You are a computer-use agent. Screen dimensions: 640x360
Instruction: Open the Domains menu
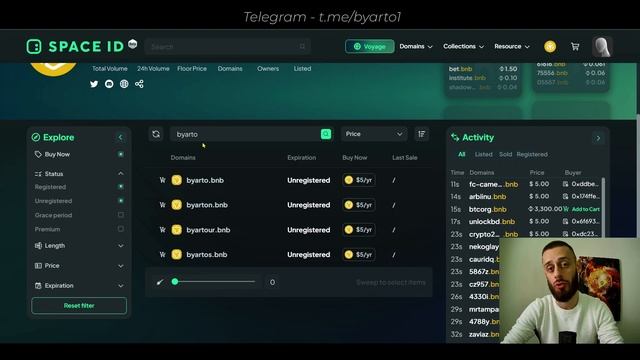[x=416, y=47]
